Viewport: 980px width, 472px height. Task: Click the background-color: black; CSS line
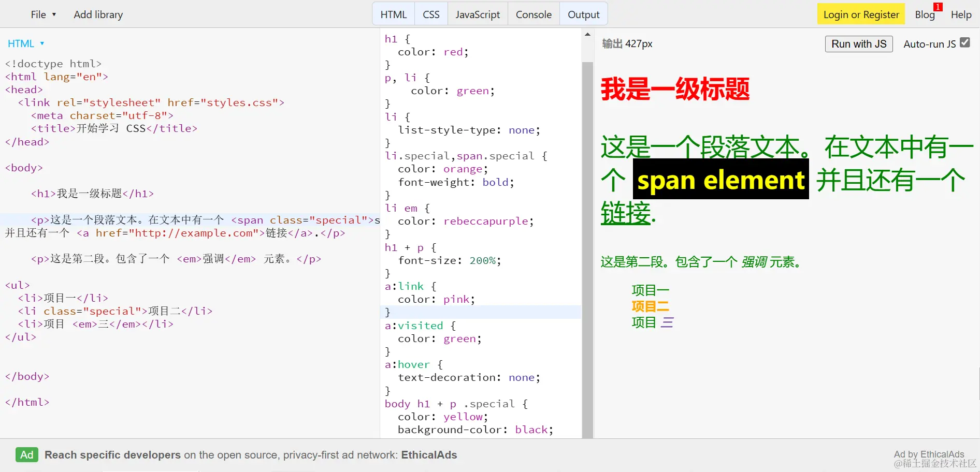click(x=475, y=430)
